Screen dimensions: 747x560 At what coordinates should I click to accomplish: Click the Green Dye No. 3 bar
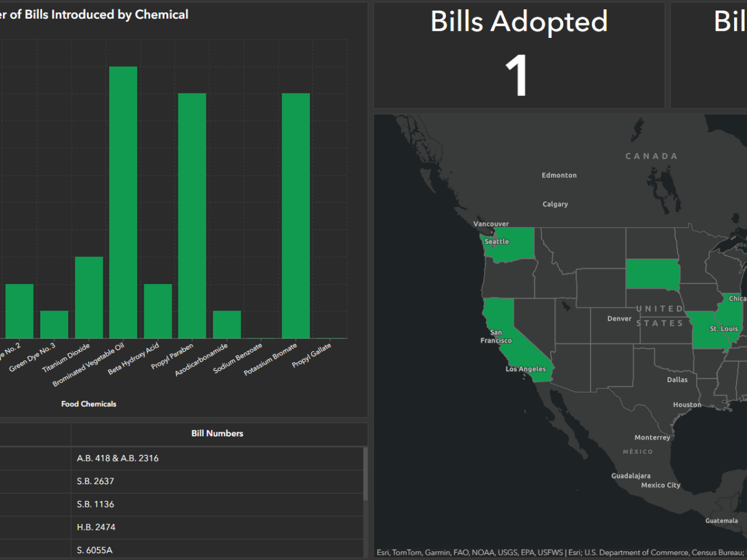(54, 324)
